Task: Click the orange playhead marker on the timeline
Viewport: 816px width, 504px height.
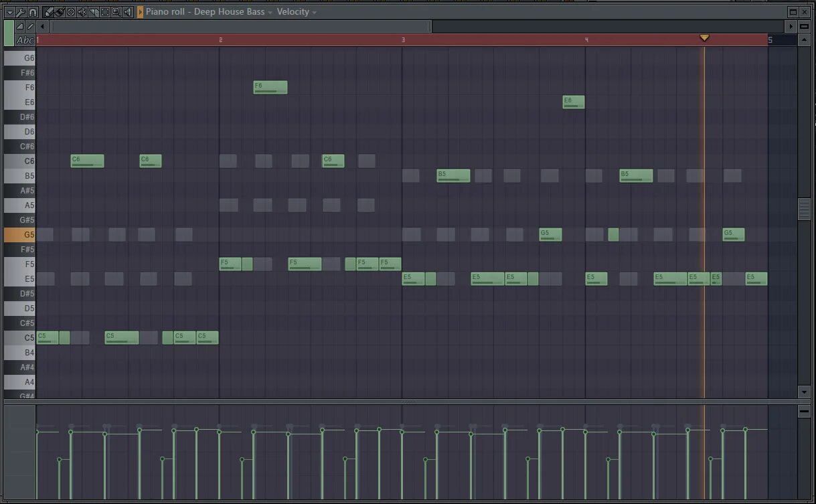Action: pyautogui.click(x=704, y=38)
